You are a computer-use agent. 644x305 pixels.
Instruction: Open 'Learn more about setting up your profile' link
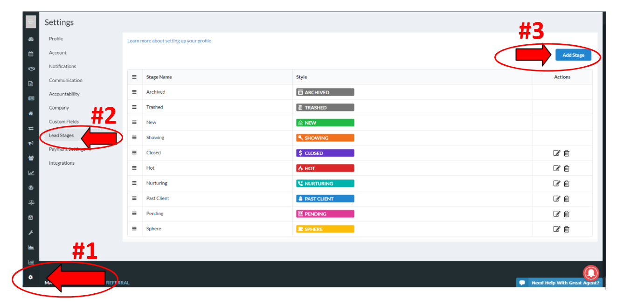point(169,41)
